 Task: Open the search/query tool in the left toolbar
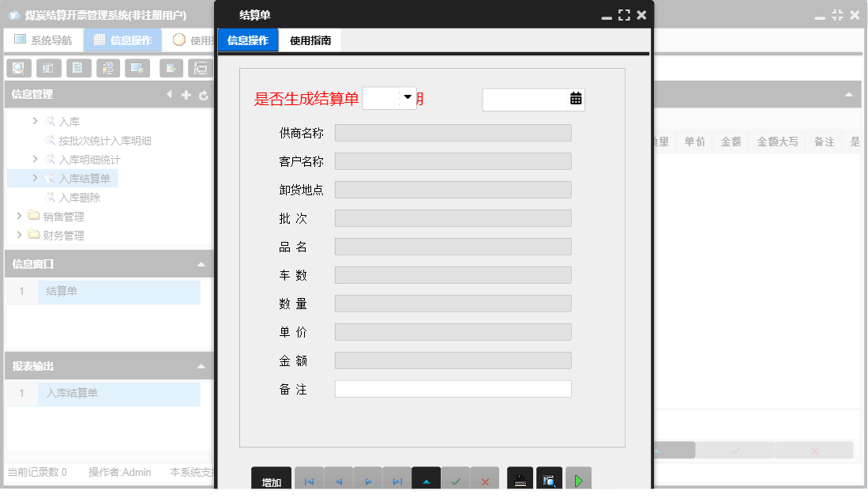point(18,68)
